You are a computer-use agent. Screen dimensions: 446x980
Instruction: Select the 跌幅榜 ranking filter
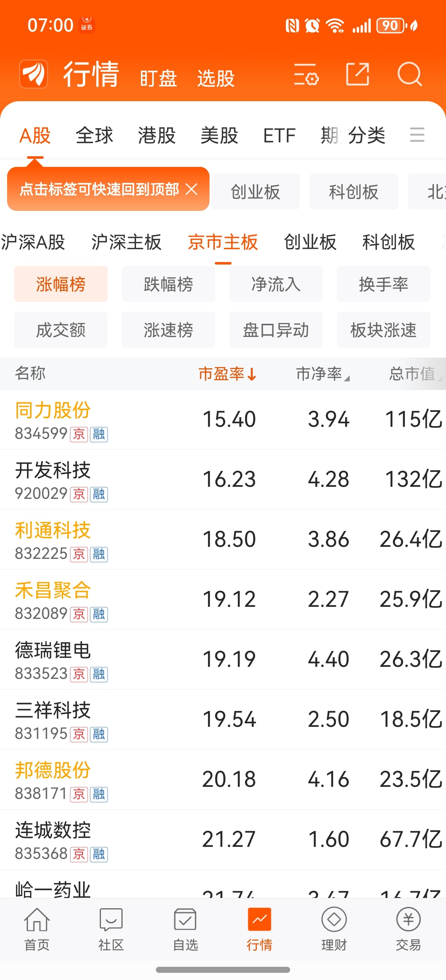[x=168, y=284]
